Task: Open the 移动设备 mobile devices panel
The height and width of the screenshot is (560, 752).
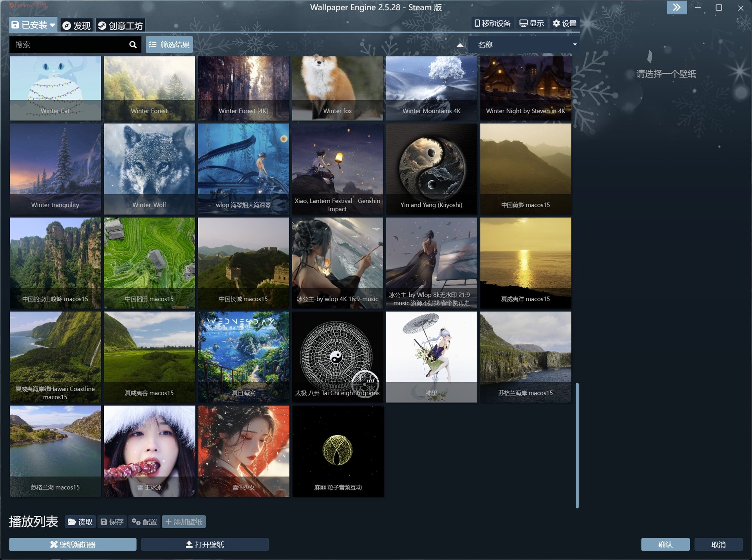Action: [x=492, y=23]
